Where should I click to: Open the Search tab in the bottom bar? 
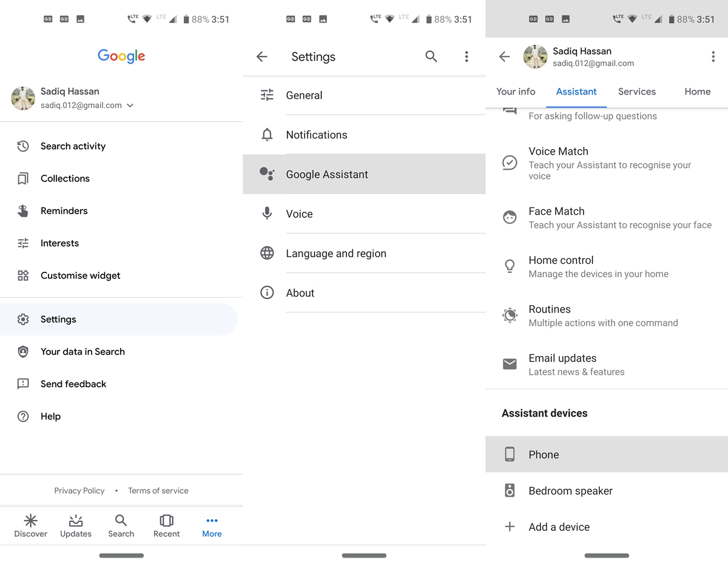point(121,526)
